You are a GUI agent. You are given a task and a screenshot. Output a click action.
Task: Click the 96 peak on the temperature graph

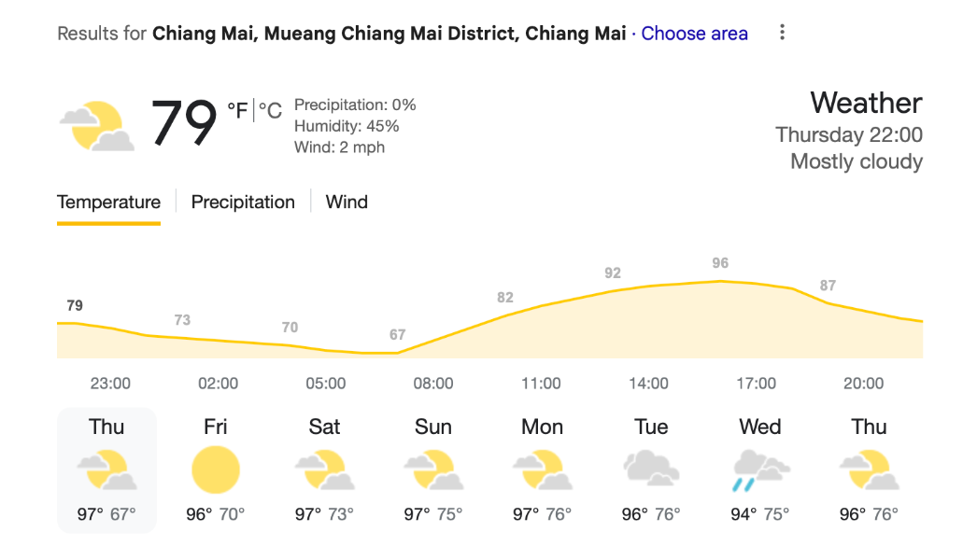tap(720, 263)
